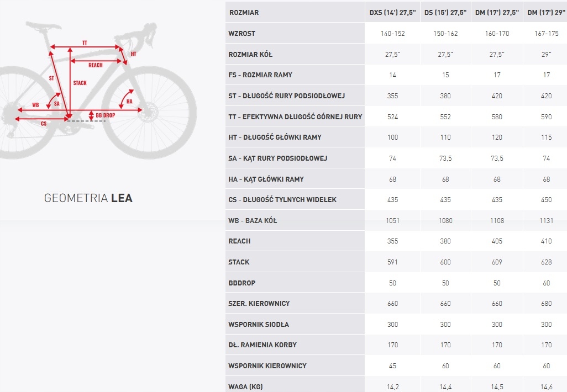
Task: Click the 1131 wheelbase value
Action: (x=546, y=220)
